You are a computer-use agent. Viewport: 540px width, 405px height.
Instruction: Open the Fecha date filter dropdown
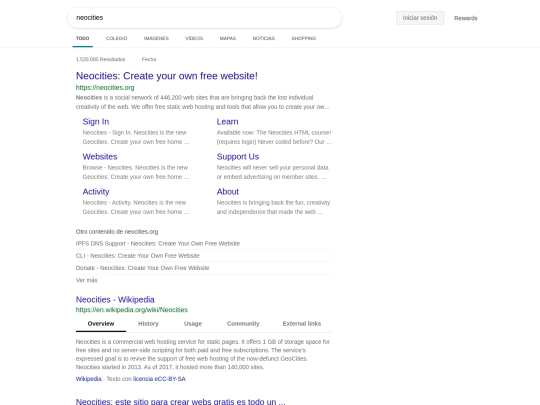(x=149, y=59)
